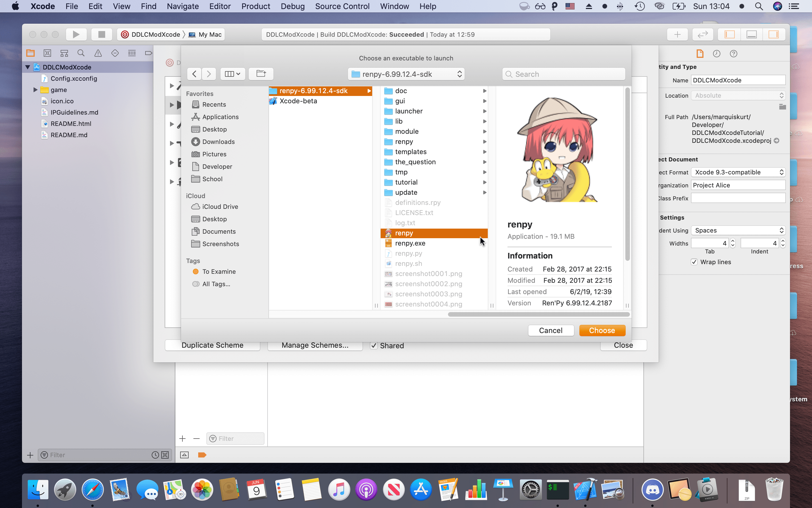812x508 pixels.
Task: Open the Find navigator magnifier icon
Action: tap(81, 53)
